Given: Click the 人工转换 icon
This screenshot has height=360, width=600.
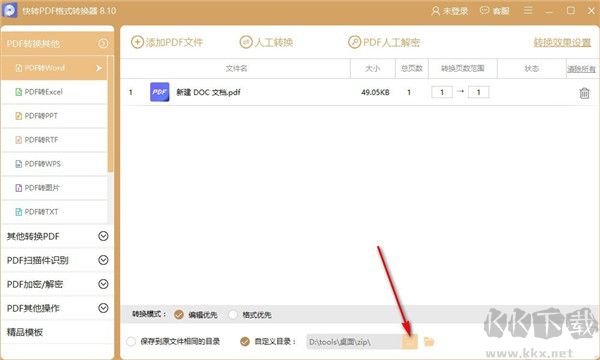Looking at the screenshot, I should (246, 42).
